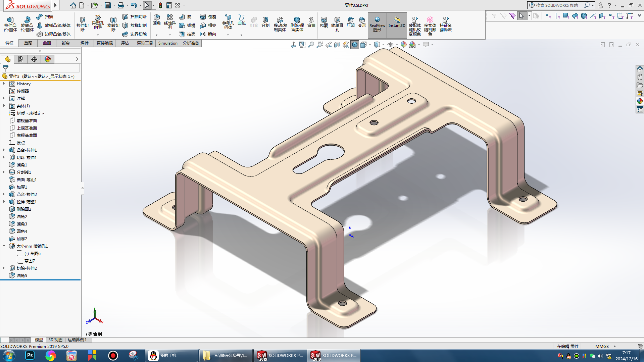Select the 旋转切除 revolved cut tool
The height and width of the screenshot is (362, 644).
[113, 24]
